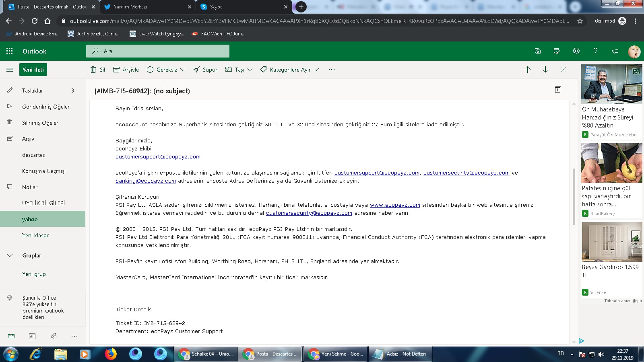
Task: Toggle the left navigation pane hamburger
Action: pos(10,70)
